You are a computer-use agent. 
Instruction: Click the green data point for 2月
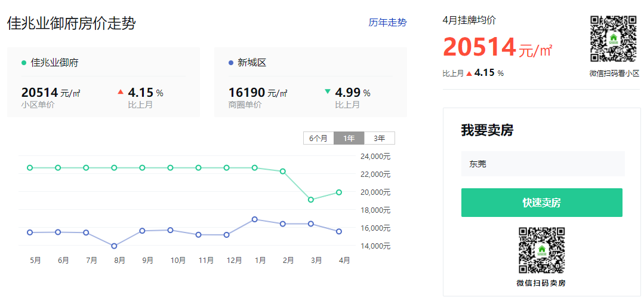coord(282,172)
